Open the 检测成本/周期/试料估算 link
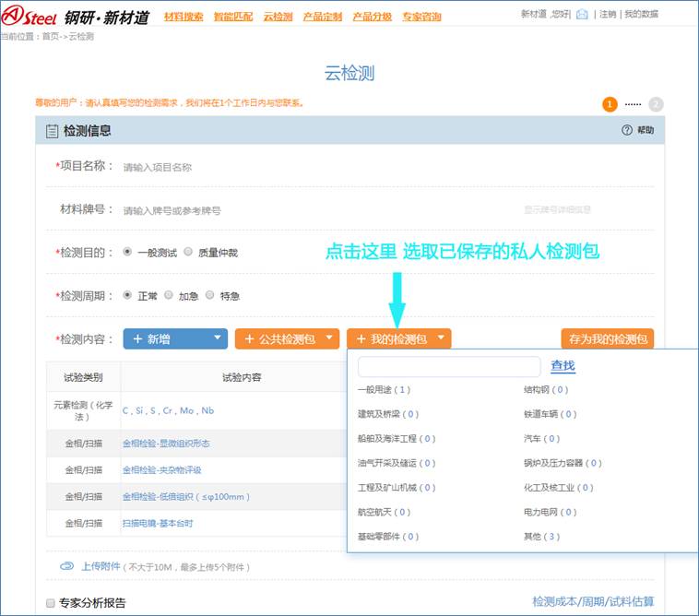This screenshot has width=699, height=616. [593, 601]
